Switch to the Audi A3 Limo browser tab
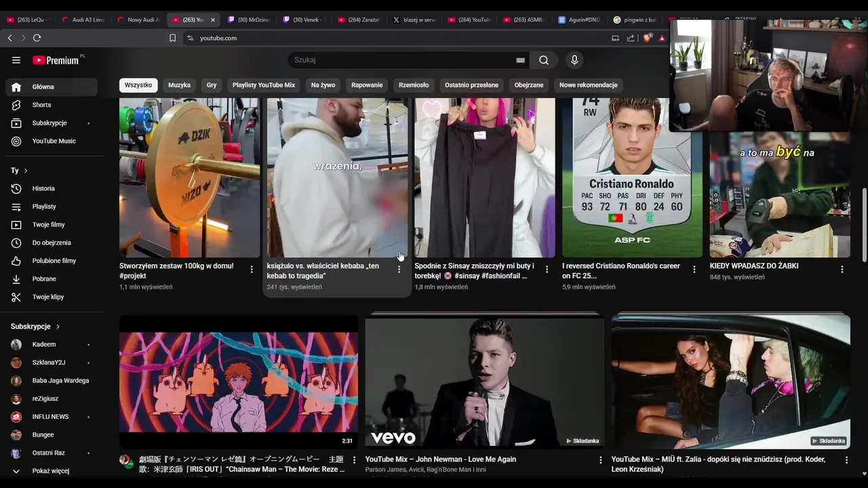Viewport: 868px width, 488px height. 83,20
